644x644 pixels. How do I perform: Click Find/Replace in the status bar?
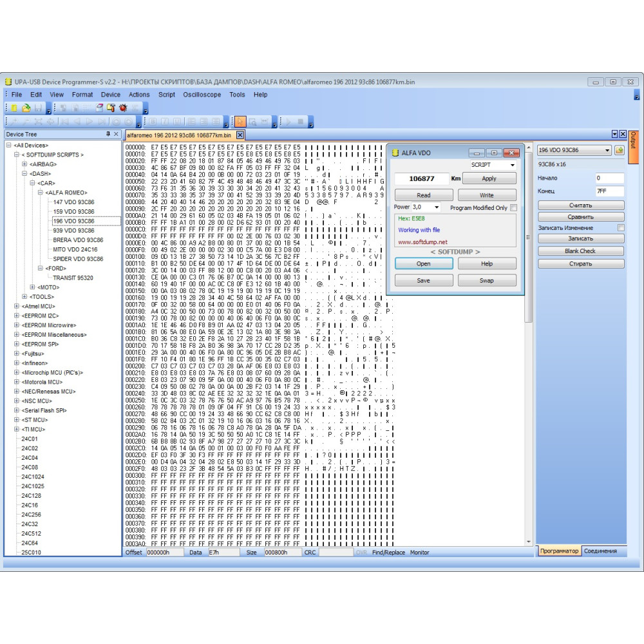(x=388, y=553)
